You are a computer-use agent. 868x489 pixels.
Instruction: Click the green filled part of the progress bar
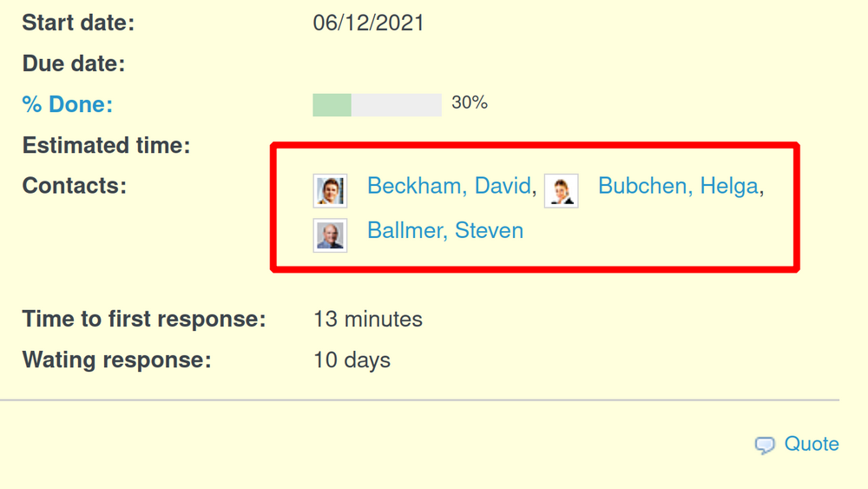pos(332,105)
